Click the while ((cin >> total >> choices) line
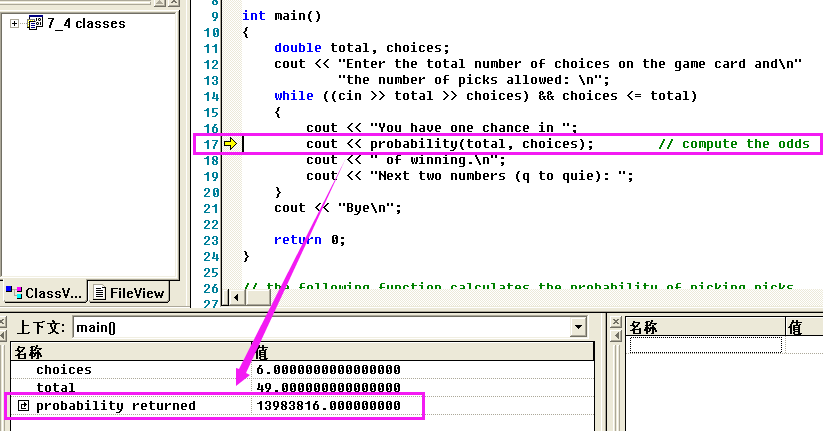This screenshot has height=431, width=823. (x=486, y=96)
